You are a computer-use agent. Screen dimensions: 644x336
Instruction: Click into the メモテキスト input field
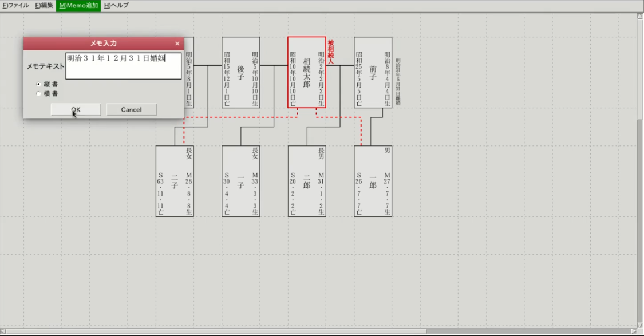[x=123, y=65]
